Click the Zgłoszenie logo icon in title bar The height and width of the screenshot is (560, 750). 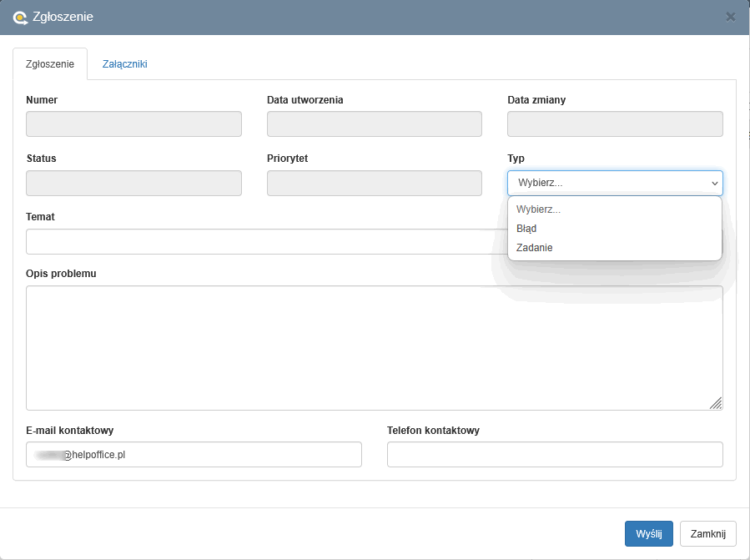21,17
